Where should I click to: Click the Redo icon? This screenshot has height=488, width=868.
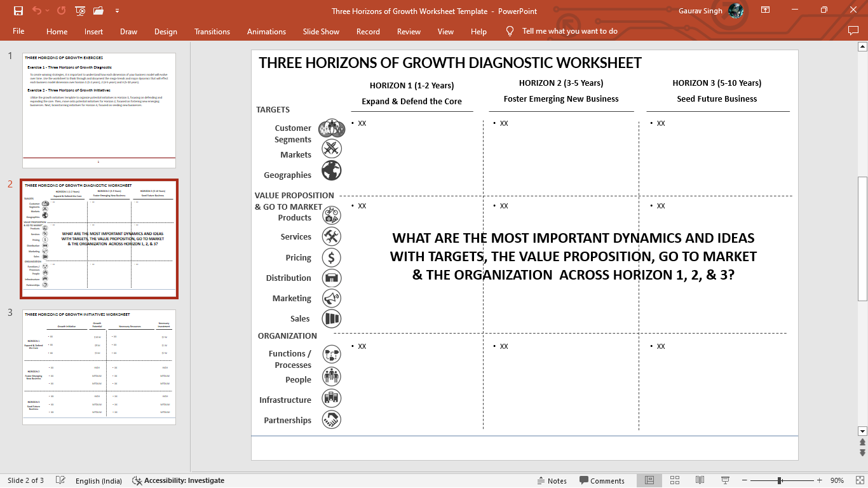point(60,11)
